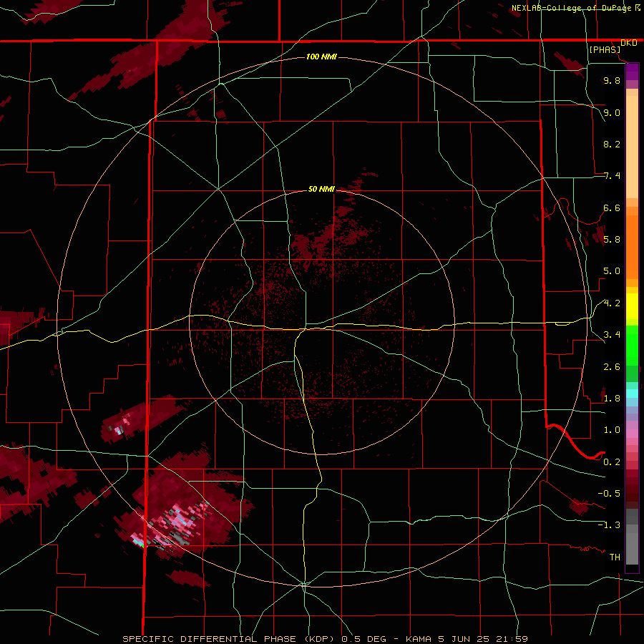
Task: Click the NEXLAB-College of DuPage credit text
Action: (572, 8)
